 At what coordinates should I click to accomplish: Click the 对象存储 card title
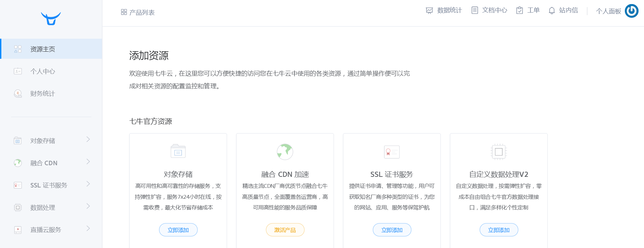click(178, 174)
